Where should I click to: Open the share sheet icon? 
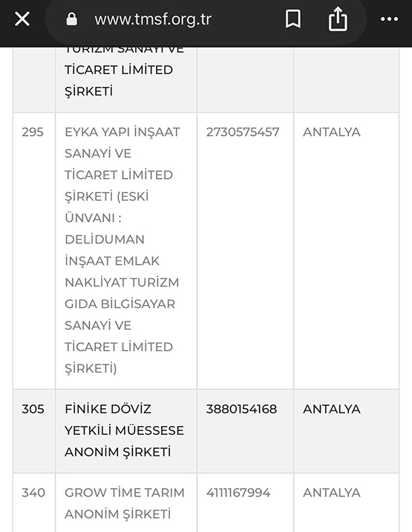338,19
